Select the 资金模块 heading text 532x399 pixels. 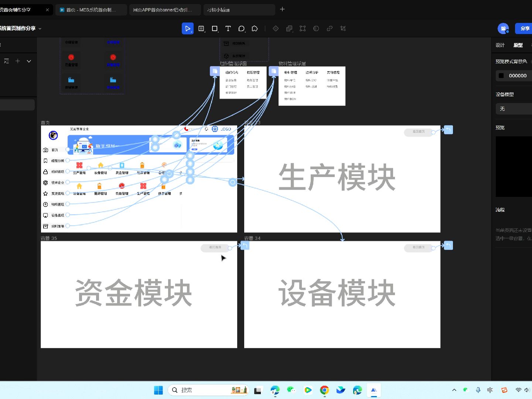coord(134,293)
